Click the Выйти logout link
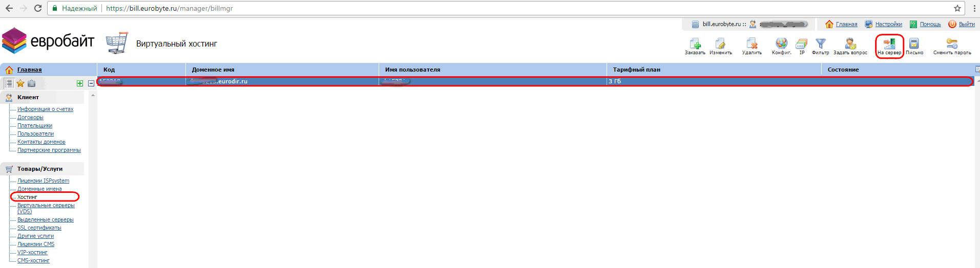This screenshot has height=268, width=980. [x=967, y=24]
